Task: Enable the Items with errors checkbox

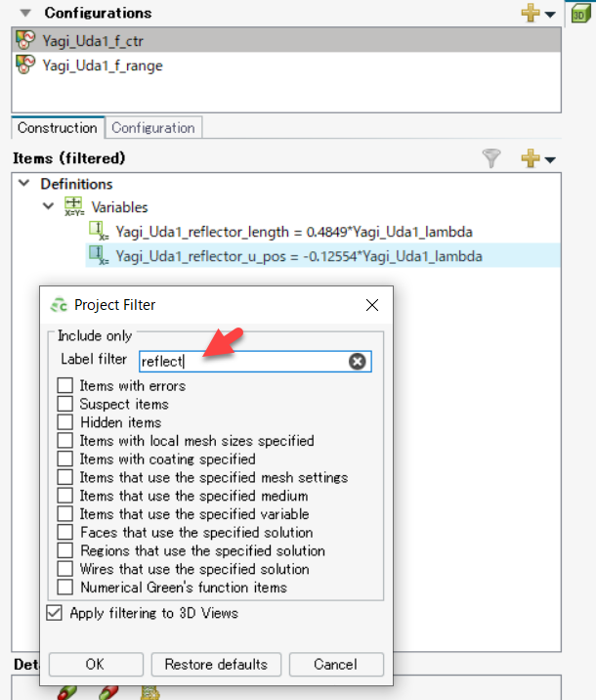Action: tap(65, 385)
